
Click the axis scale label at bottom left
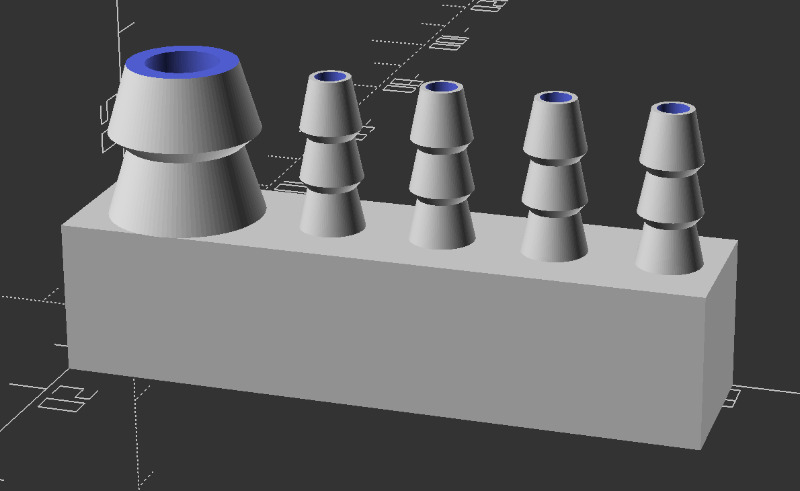(62, 396)
